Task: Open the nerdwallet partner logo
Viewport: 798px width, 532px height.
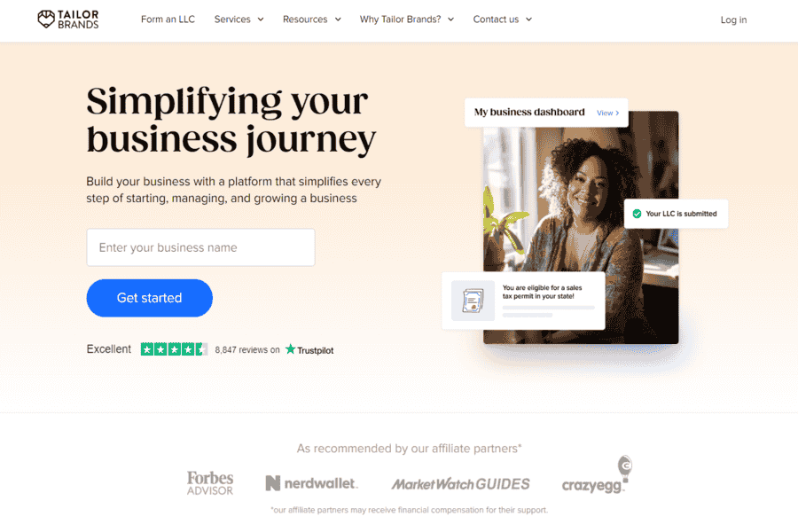Action: (311, 483)
